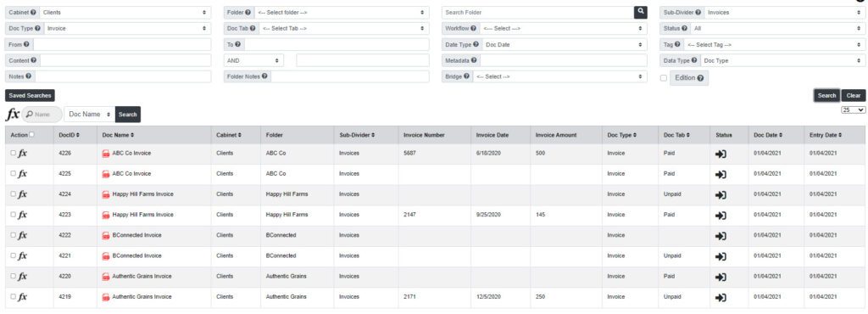868x314 pixels.
Task: Check the box for DocID 4224 row
Action: [14, 194]
